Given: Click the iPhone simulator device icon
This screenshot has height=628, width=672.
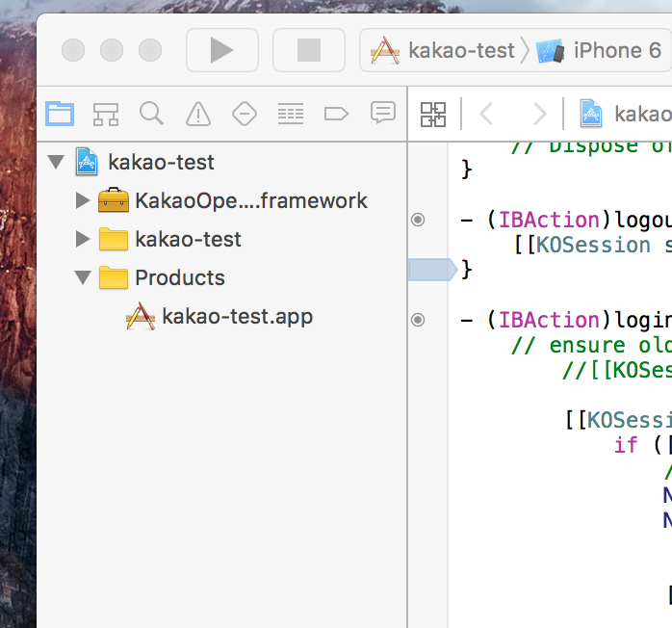Looking at the screenshot, I should (551, 51).
